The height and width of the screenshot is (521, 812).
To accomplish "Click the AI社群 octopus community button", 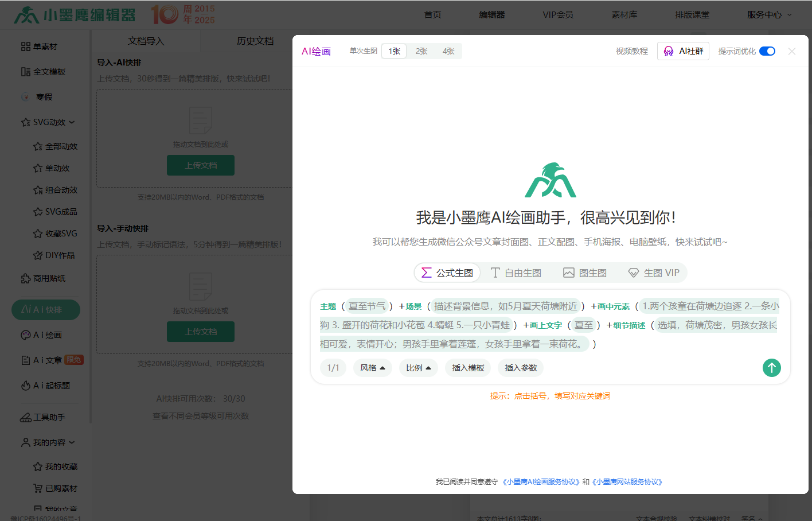I will (x=683, y=51).
